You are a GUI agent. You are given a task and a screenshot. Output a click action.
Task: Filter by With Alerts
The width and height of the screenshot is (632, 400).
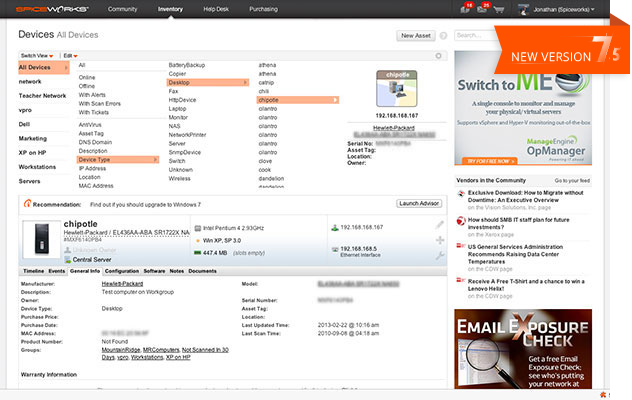click(92, 95)
